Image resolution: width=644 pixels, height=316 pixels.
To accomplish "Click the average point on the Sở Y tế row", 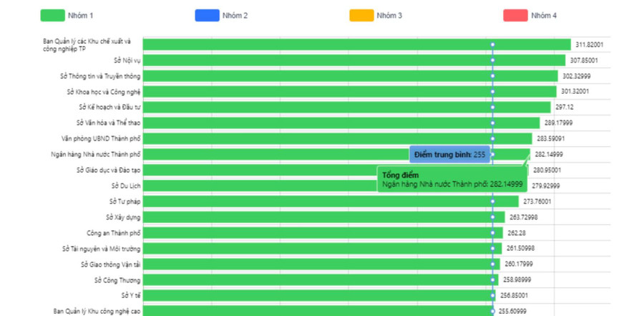I will click(492, 295).
